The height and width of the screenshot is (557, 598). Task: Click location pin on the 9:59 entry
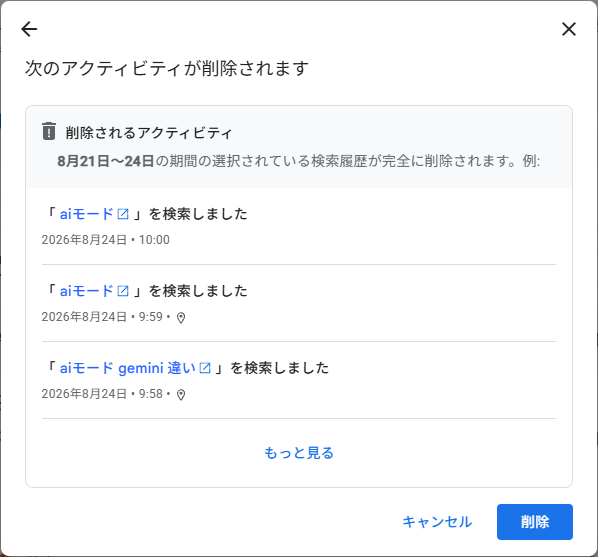(181, 317)
